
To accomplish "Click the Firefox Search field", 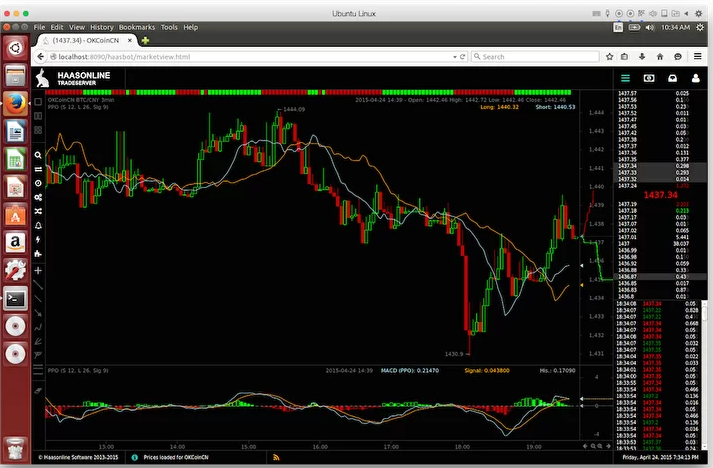I will point(535,57).
